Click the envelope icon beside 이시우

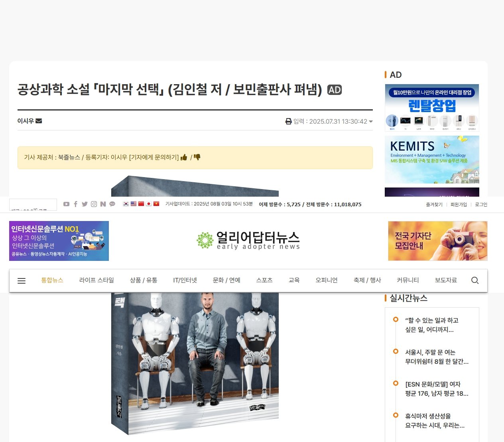point(39,121)
